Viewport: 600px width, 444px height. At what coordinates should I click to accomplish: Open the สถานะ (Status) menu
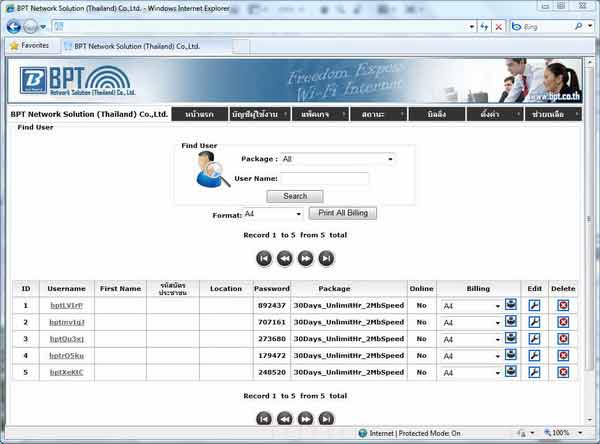tap(378, 114)
